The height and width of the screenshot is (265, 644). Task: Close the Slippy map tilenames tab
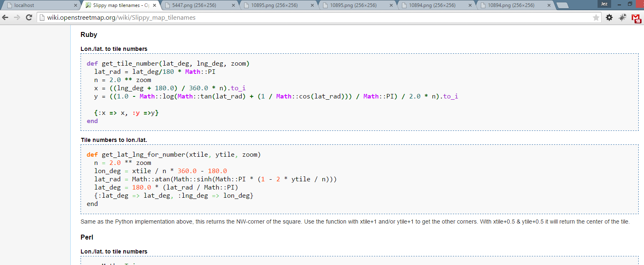(x=155, y=5)
